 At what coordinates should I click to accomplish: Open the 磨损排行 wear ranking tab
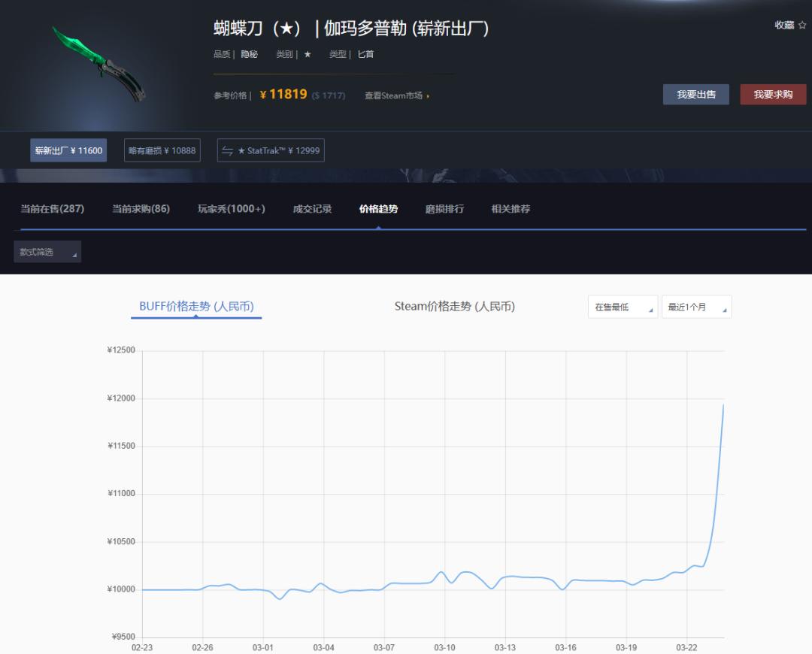[x=444, y=209]
